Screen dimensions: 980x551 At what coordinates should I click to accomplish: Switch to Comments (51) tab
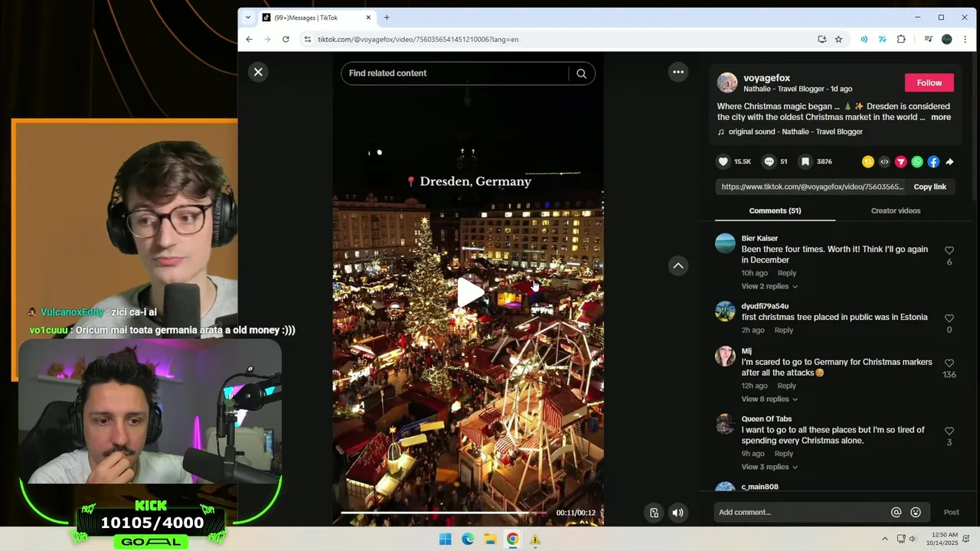pos(775,210)
